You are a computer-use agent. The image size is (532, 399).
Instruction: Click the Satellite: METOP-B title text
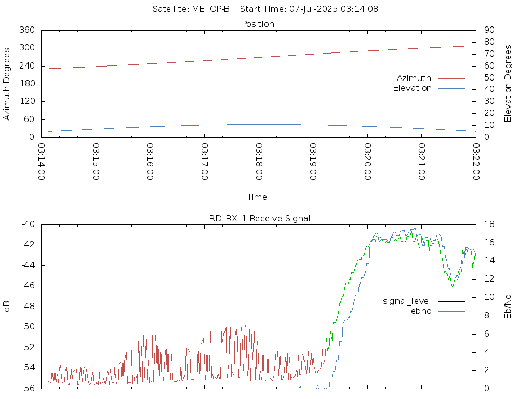click(191, 9)
